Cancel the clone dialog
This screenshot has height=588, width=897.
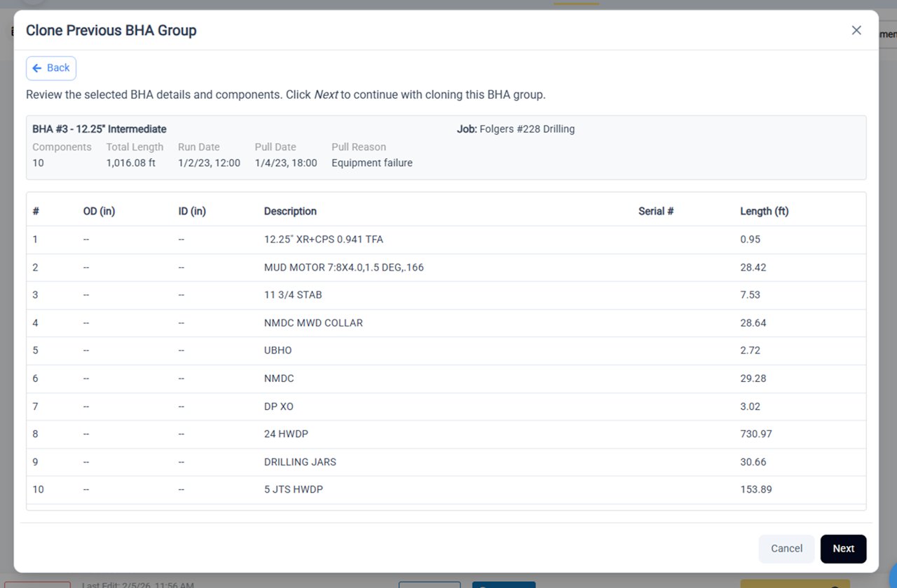786,549
